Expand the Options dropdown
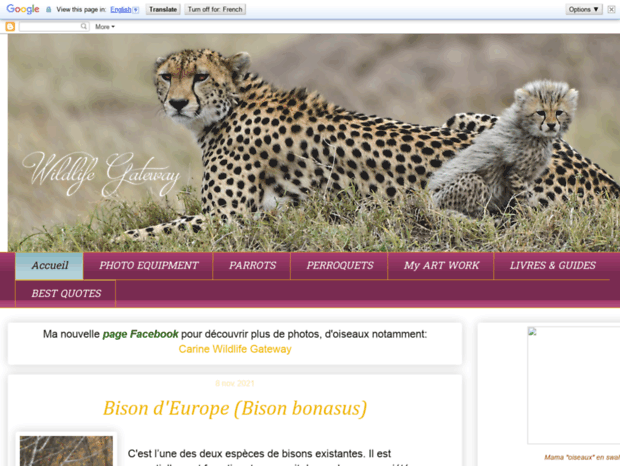Viewport: 620px width, 466px height. [x=583, y=9]
